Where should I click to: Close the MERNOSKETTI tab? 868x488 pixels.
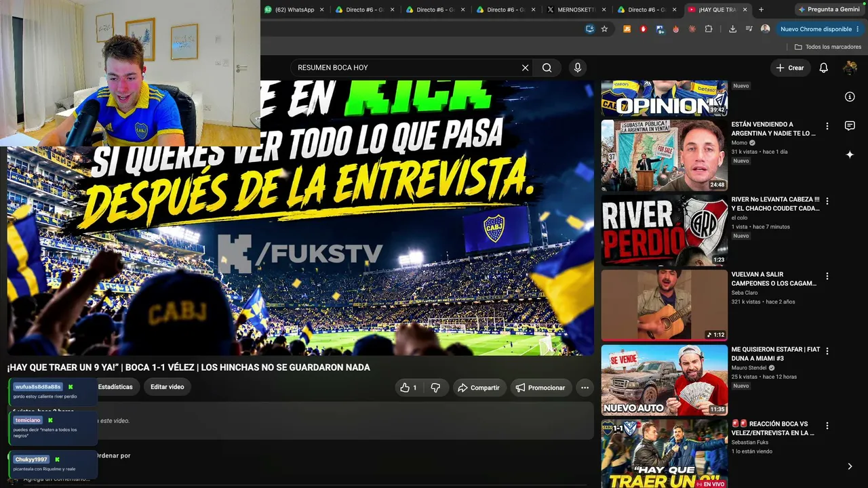604,9
